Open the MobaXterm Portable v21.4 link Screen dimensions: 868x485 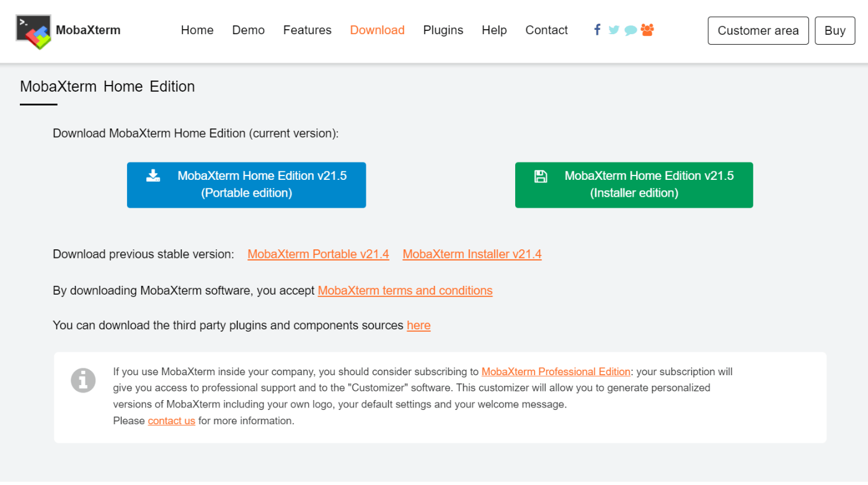click(319, 254)
